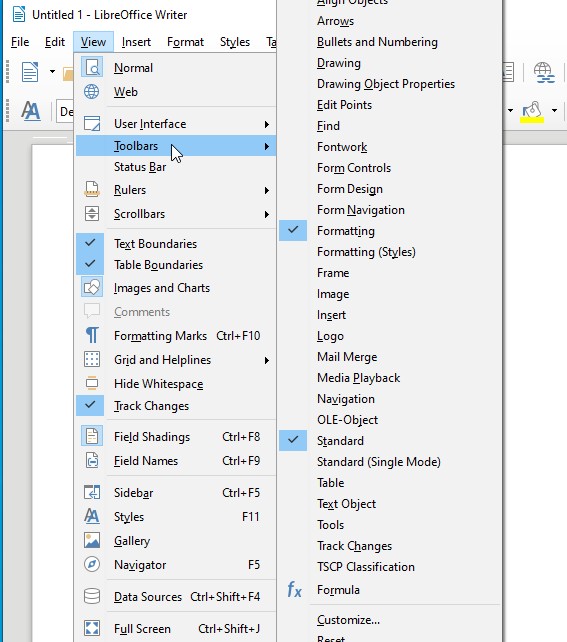
Task: Click the Formatting Marks pilcrow icon
Action: (92, 335)
